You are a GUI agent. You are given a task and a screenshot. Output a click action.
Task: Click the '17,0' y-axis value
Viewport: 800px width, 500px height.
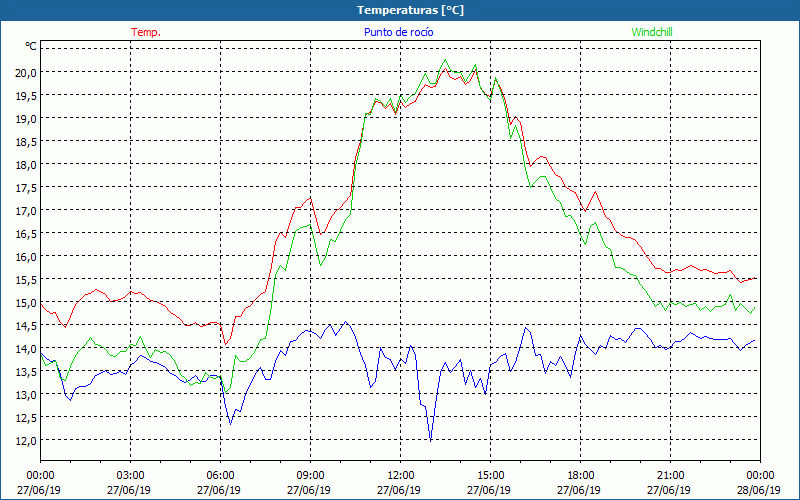coord(26,211)
